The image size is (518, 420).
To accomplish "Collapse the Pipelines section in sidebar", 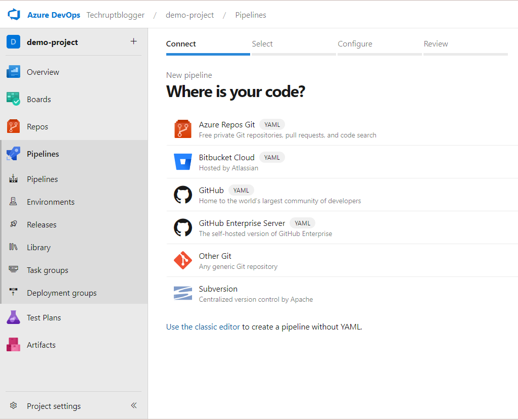I will [x=43, y=154].
